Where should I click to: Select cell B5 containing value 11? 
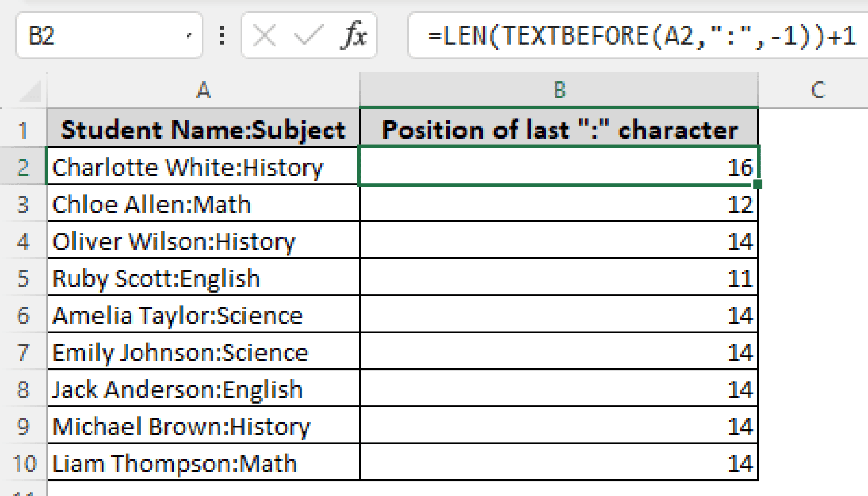(559, 278)
